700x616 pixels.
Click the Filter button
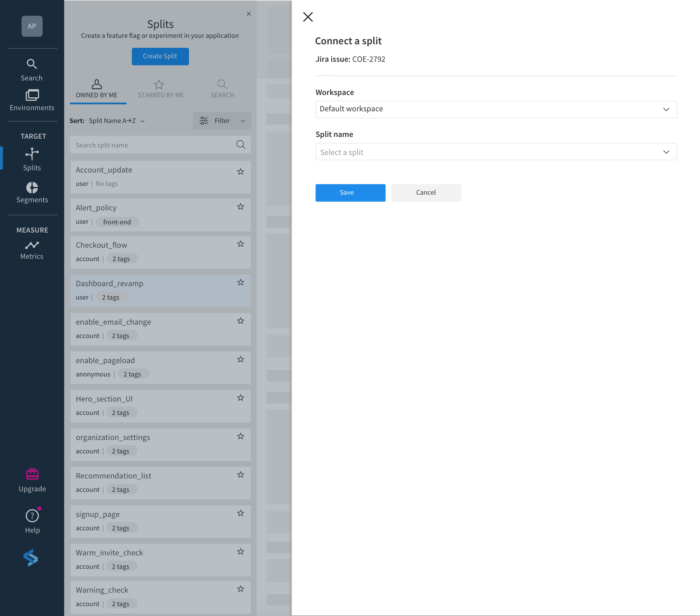(x=221, y=121)
